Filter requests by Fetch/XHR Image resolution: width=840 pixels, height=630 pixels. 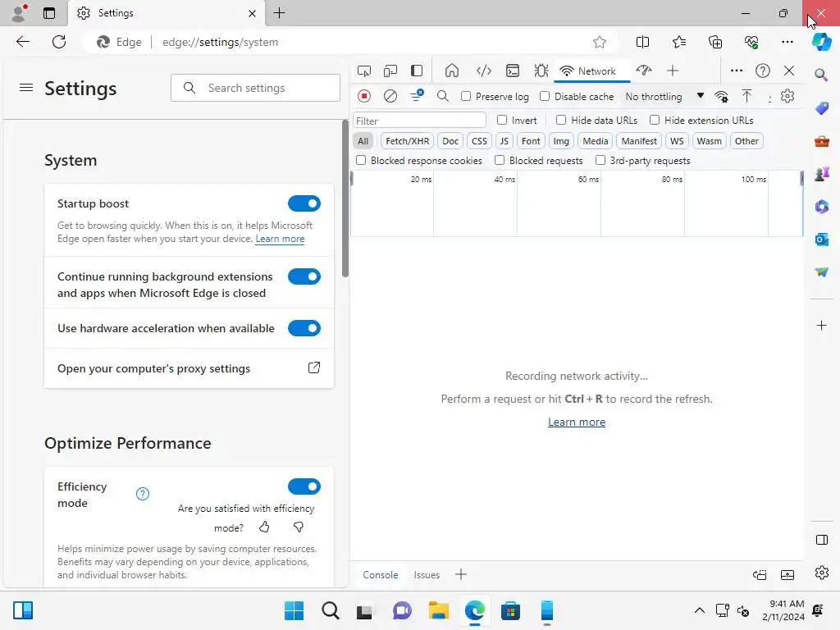click(407, 141)
